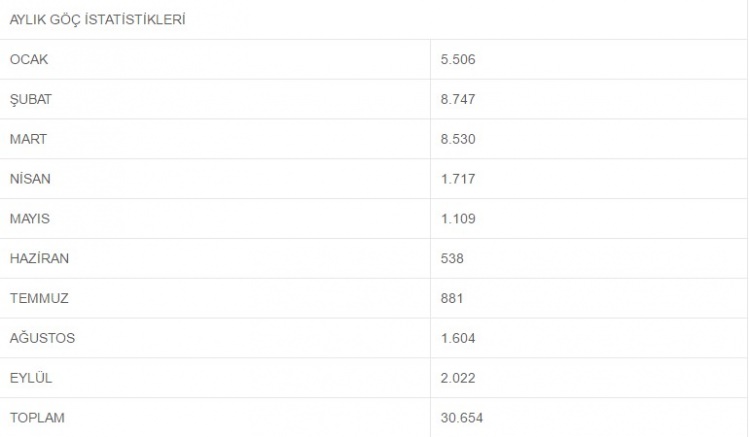Click the TEMMUZ value 881
750x437 pixels.
coord(452,298)
